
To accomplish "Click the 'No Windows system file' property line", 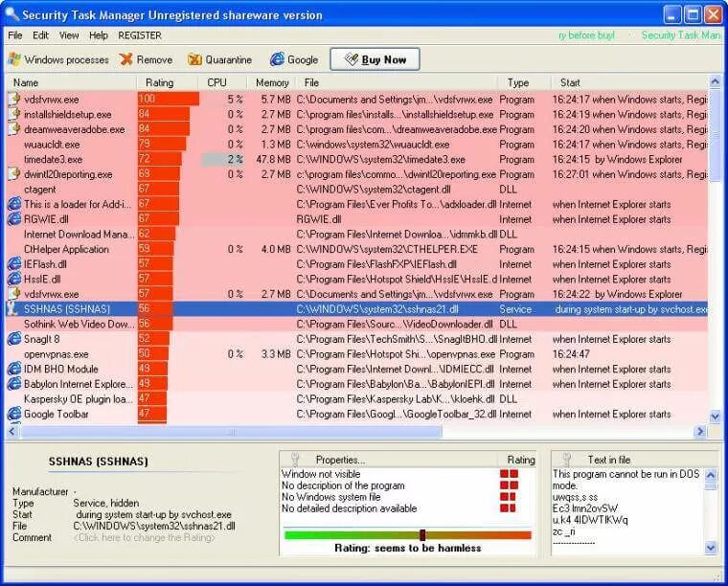I will 331,497.
